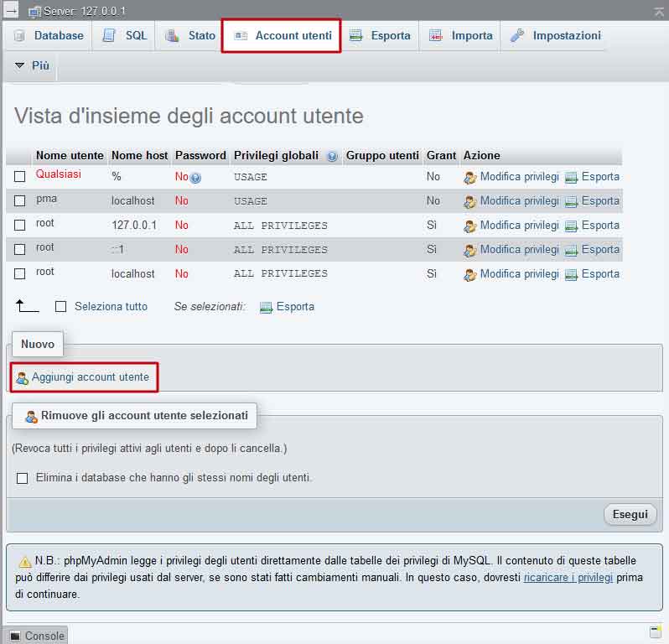Select the Account utenti tab
Image resolution: width=669 pixels, height=644 pixels.
pos(282,35)
